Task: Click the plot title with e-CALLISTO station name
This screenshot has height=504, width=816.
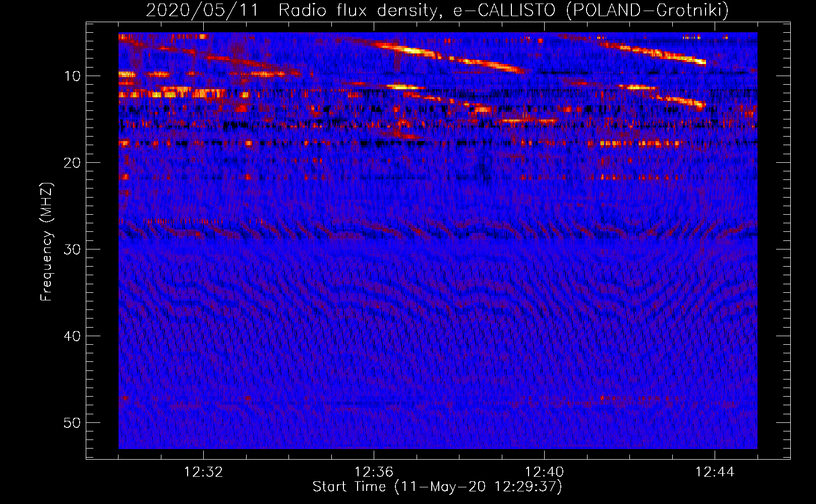Action: [437, 10]
